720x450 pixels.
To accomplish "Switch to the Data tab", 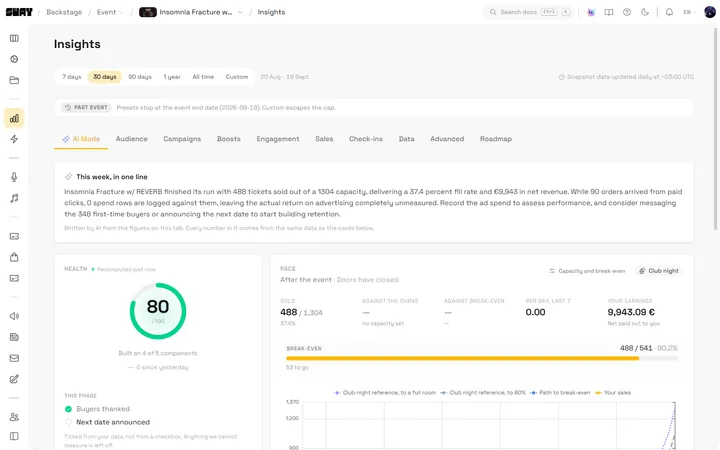I will (406, 139).
